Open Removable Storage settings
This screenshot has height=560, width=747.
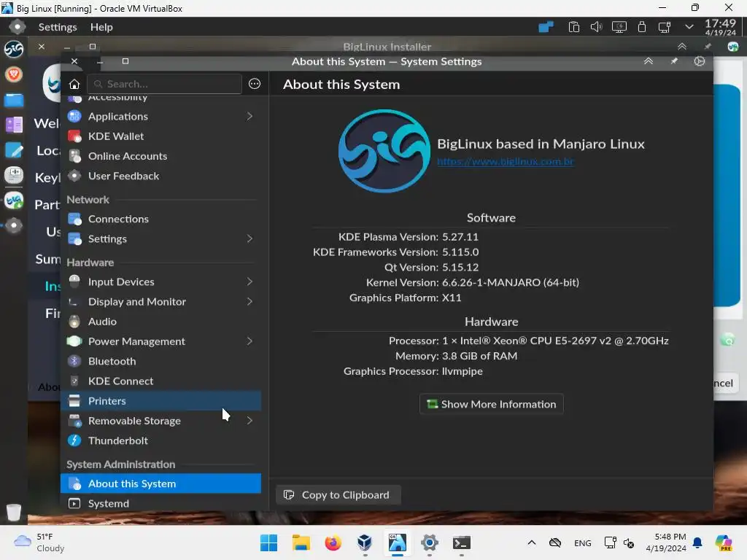161,421
